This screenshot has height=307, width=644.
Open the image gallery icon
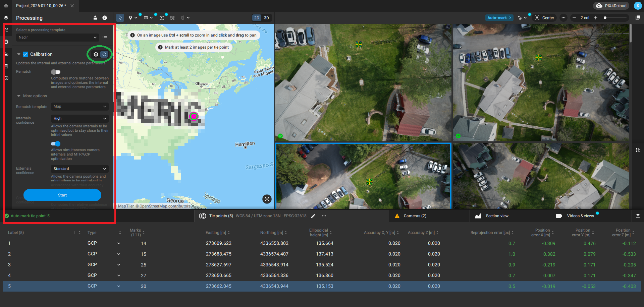638,18
